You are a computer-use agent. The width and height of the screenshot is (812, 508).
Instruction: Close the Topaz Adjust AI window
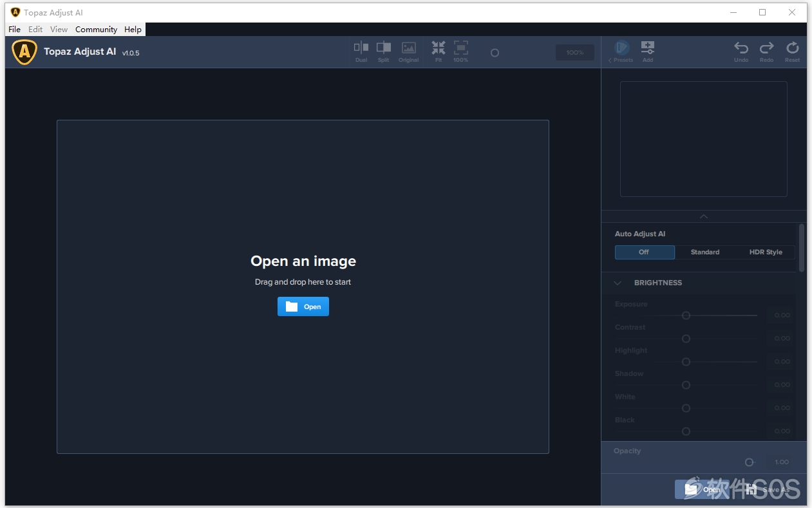tap(793, 12)
